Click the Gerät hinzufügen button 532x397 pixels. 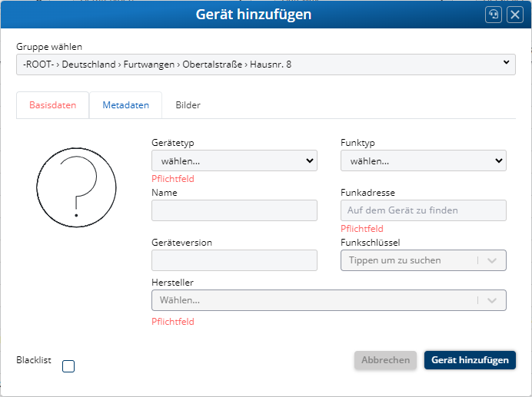tap(470, 360)
